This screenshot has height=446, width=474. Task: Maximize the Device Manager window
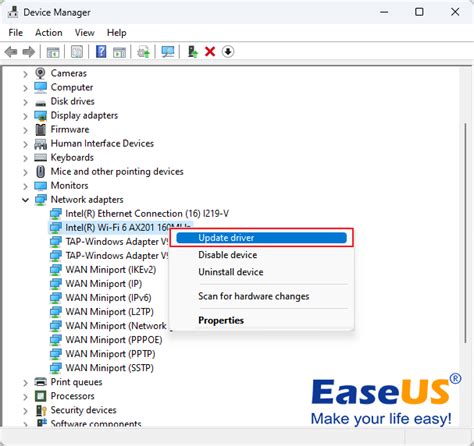coord(419,12)
